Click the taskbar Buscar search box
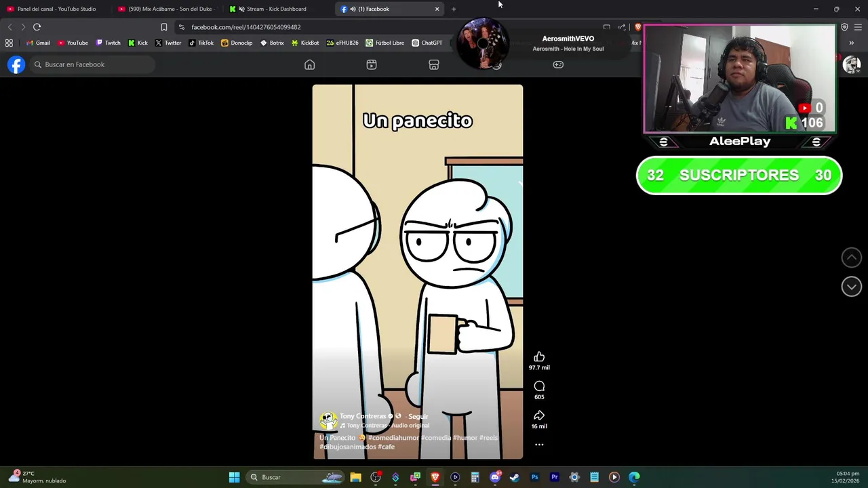868x488 pixels. click(x=295, y=477)
